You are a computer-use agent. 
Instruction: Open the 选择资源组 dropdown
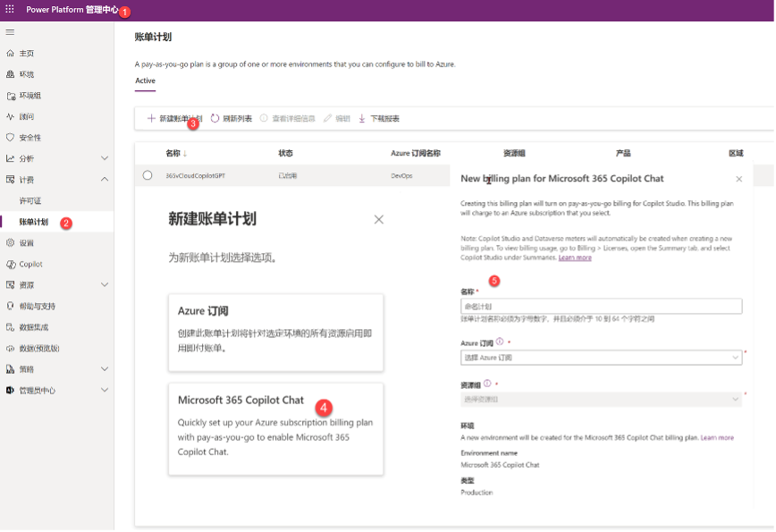pos(602,400)
